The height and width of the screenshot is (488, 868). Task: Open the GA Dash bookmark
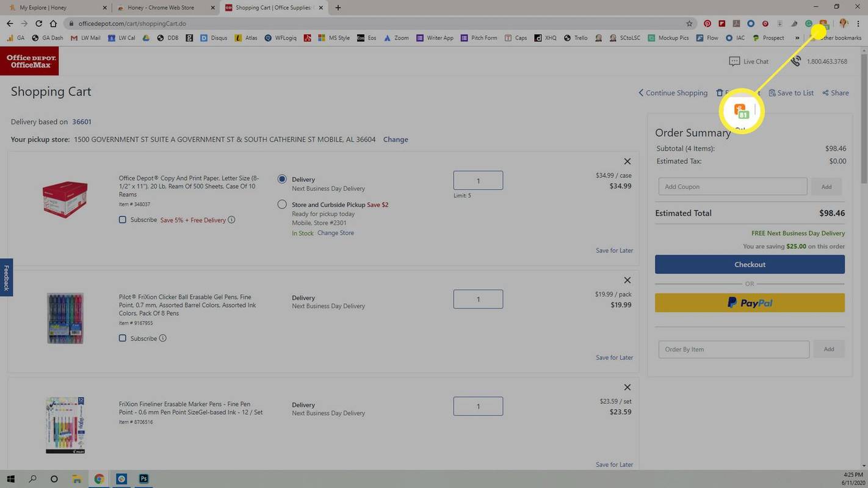[47, 38]
